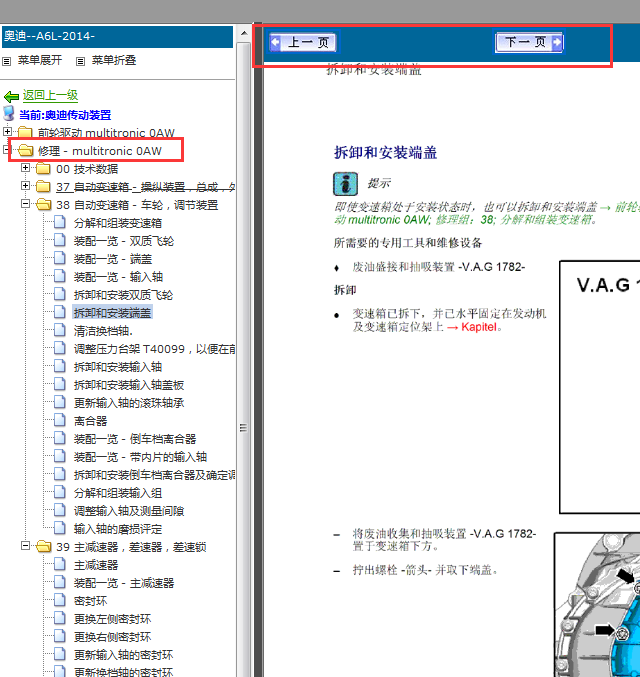The image size is (640, 677).
Task: Expand the 37 自动变速箱 folder
Action: pyautogui.click(x=25, y=186)
